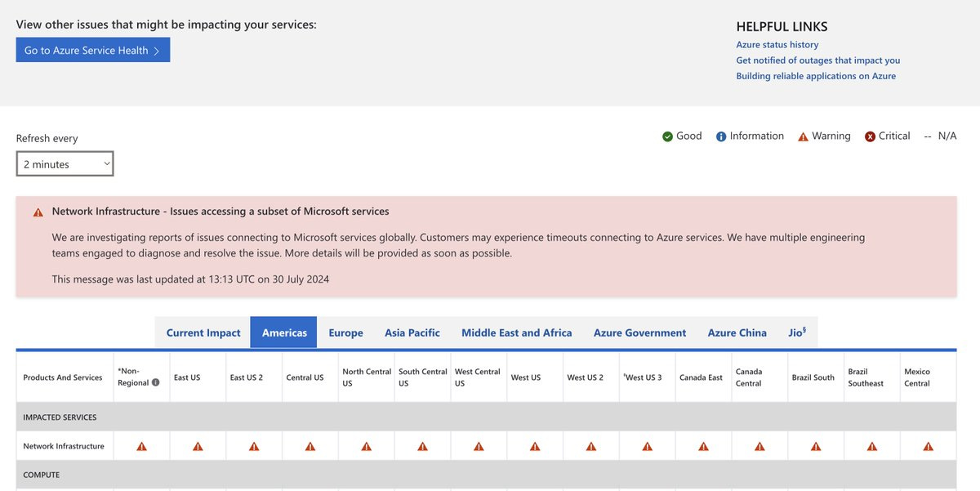Image resolution: width=980 pixels, height=491 pixels.
Task: Click the green Good legend icon
Action: tap(667, 136)
